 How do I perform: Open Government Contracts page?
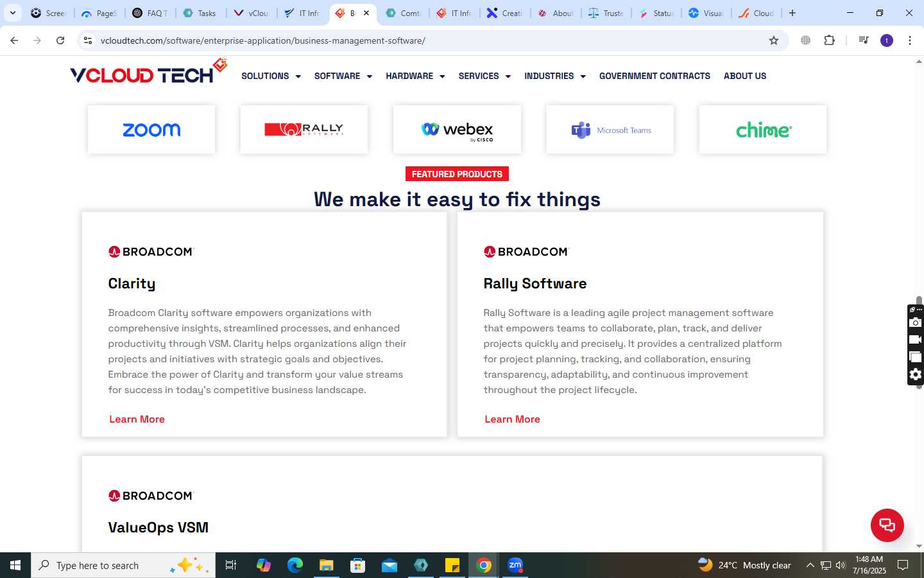coord(654,76)
